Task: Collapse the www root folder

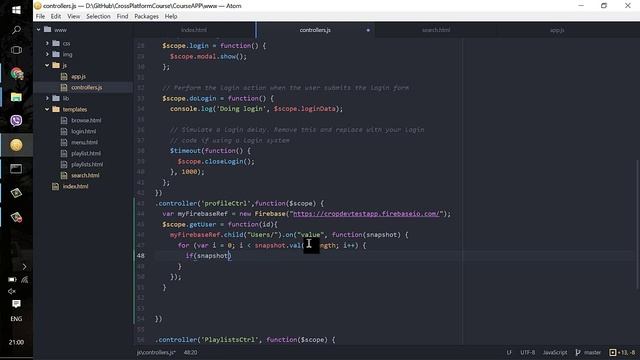Action: pyautogui.click(x=38, y=30)
